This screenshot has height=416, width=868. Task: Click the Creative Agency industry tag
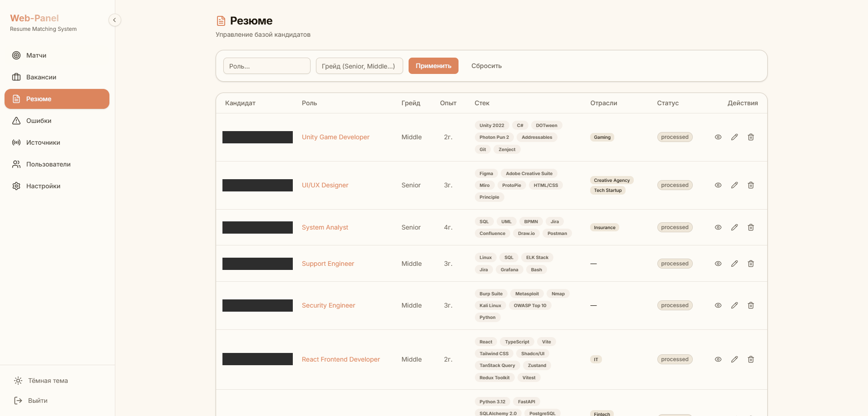(612, 180)
